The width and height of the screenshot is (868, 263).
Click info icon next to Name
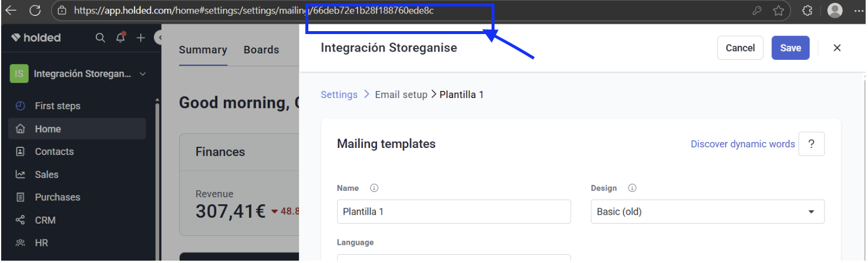click(x=374, y=188)
